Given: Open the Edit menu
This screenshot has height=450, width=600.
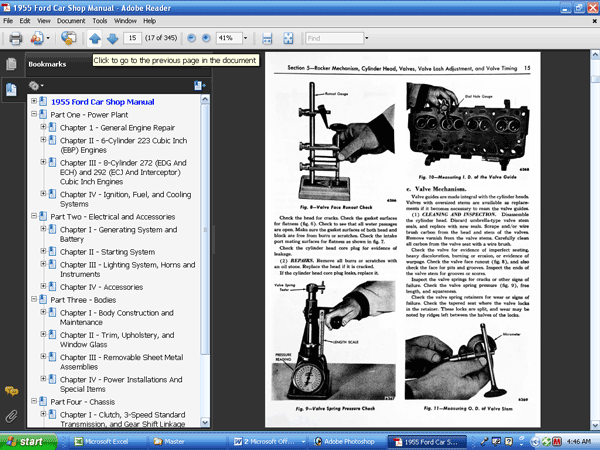Looking at the screenshot, I should [25, 21].
